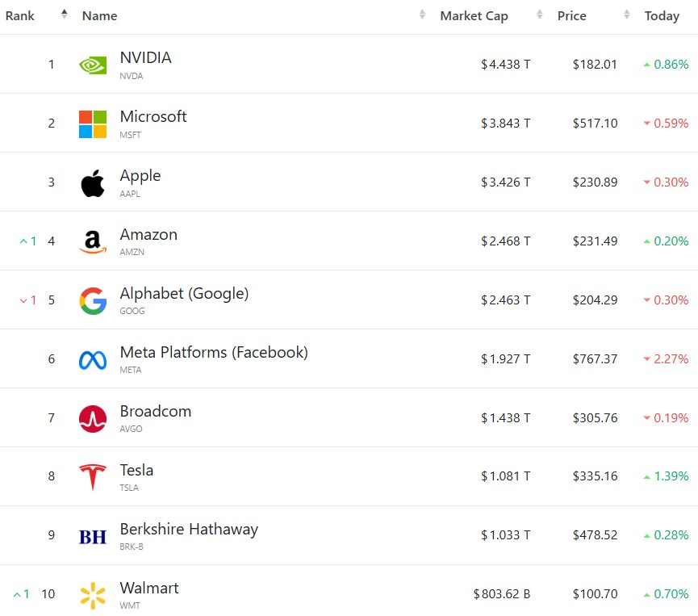The width and height of the screenshot is (698, 616).
Task: Click the Meta infinity logo
Action: (93, 360)
